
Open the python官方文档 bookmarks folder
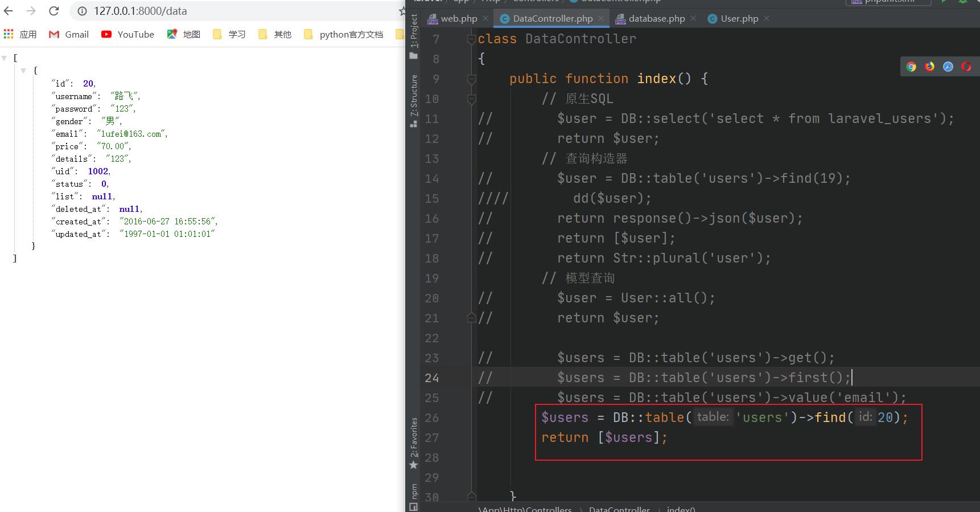pos(344,34)
